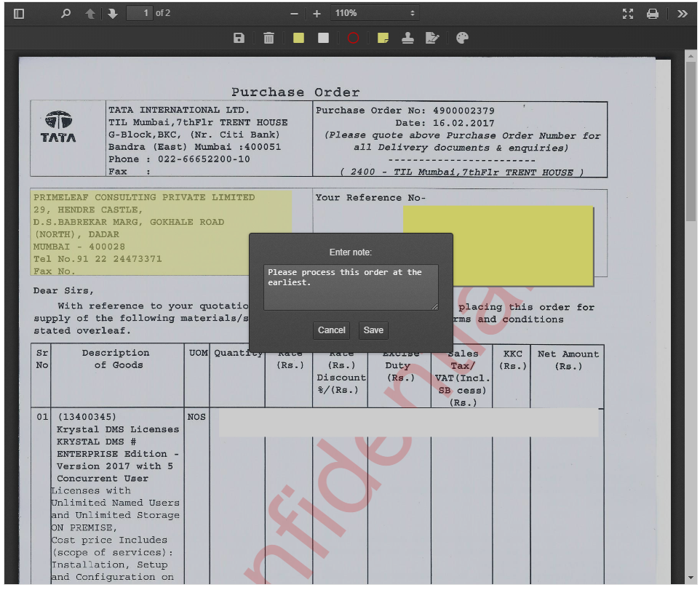Screen dimensions: 700x590
Task: Open the find-in-document search
Action: pyautogui.click(x=65, y=13)
